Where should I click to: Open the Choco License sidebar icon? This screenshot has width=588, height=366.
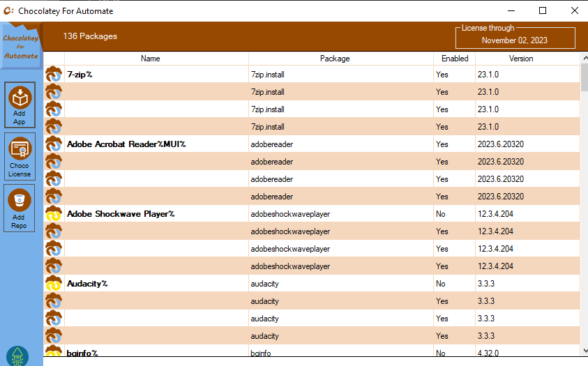(x=20, y=157)
